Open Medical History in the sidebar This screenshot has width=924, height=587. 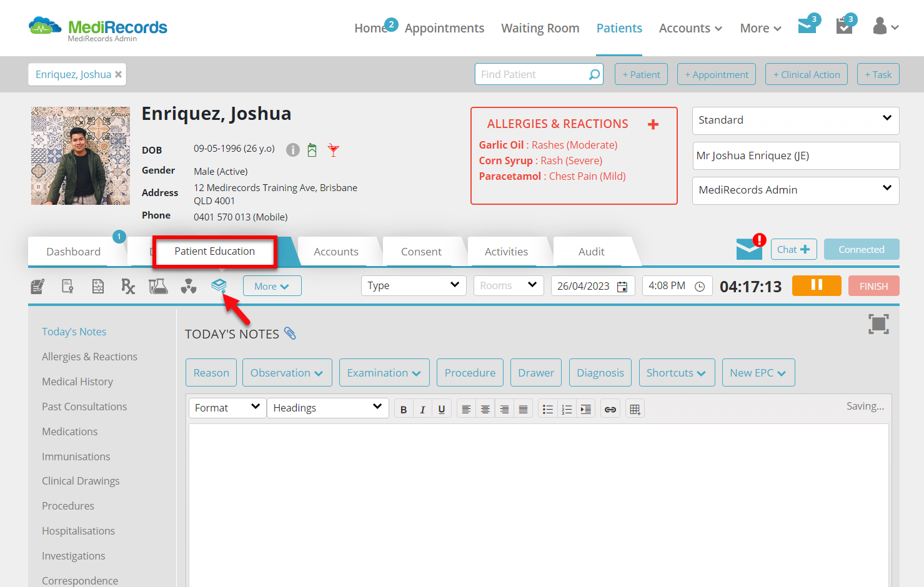click(x=77, y=382)
